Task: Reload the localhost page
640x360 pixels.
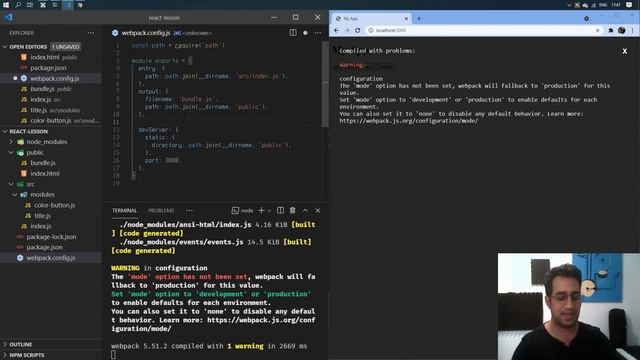Action: click(x=358, y=30)
